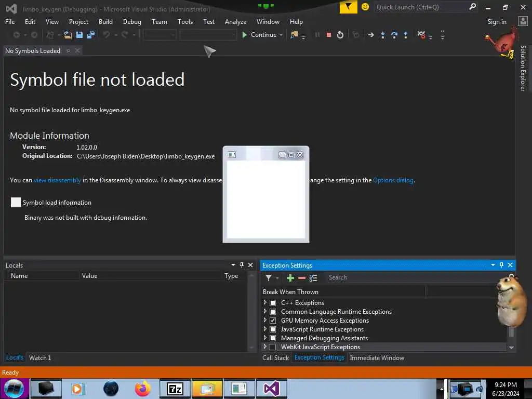Click the feedback smiley icon
The image size is (532, 399).
click(365, 7)
